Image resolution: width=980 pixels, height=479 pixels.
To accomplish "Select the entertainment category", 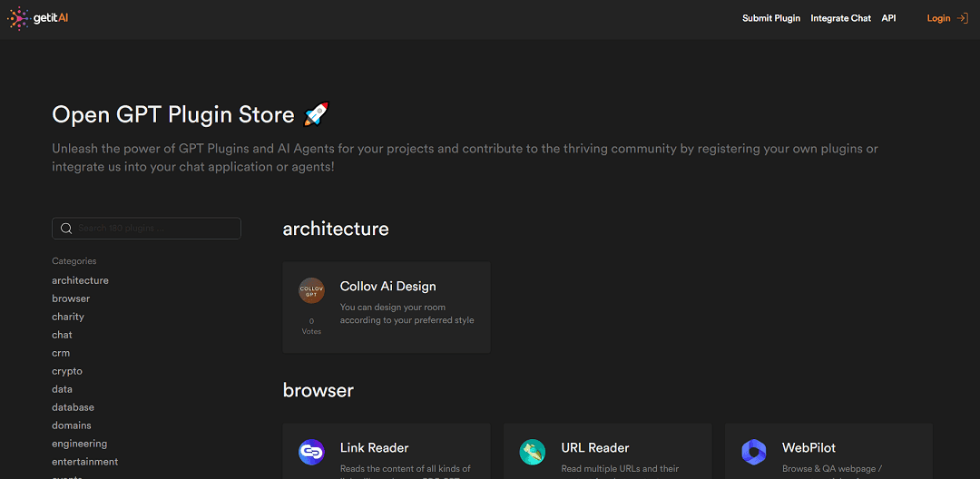I will click(85, 462).
